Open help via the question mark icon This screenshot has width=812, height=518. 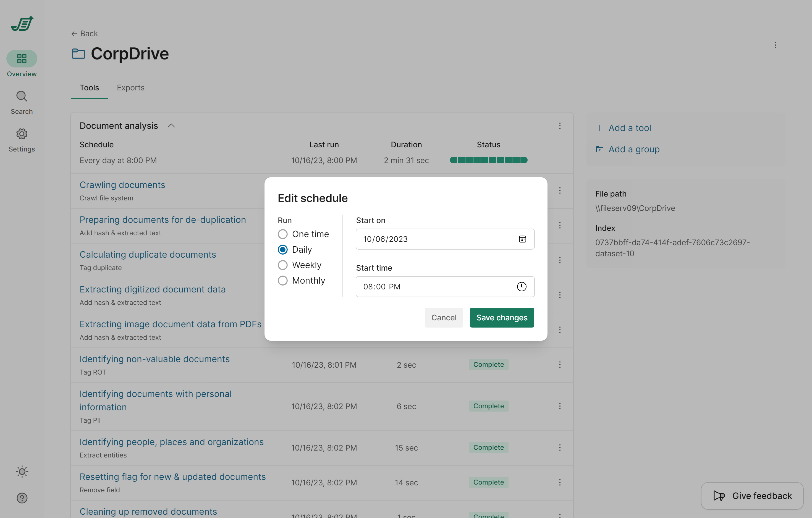tap(22, 498)
